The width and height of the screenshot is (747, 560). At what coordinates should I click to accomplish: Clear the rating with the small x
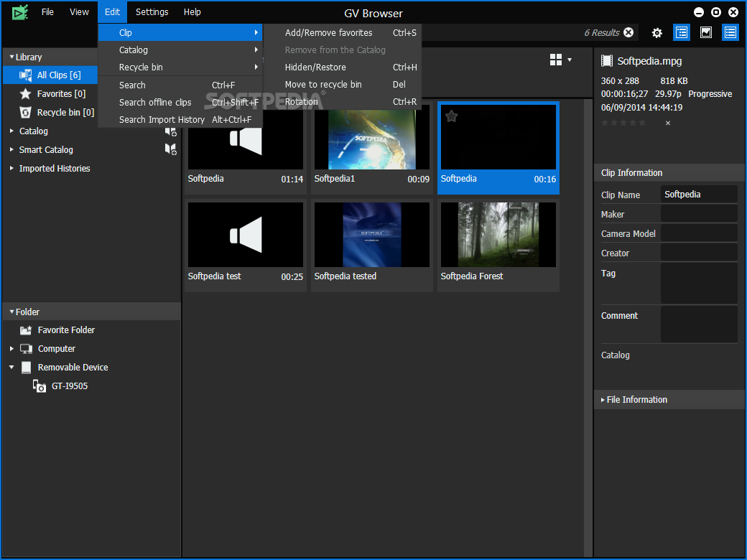pyautogui.click(x=668, y=123)
